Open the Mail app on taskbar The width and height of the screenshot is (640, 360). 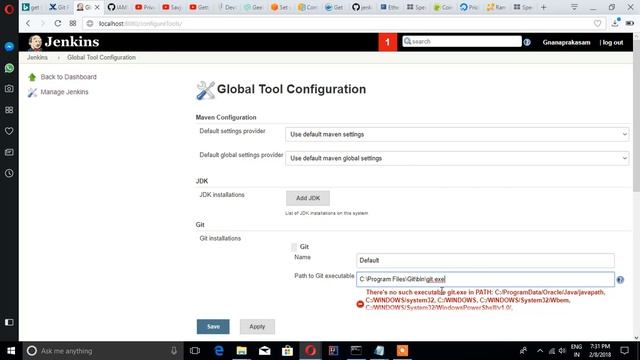tap(264, 351)
